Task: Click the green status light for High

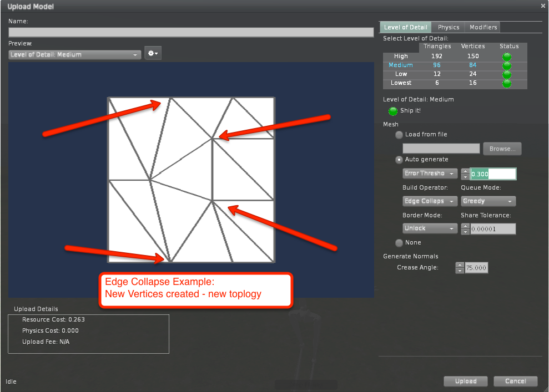Action: (x=506, y=57)
